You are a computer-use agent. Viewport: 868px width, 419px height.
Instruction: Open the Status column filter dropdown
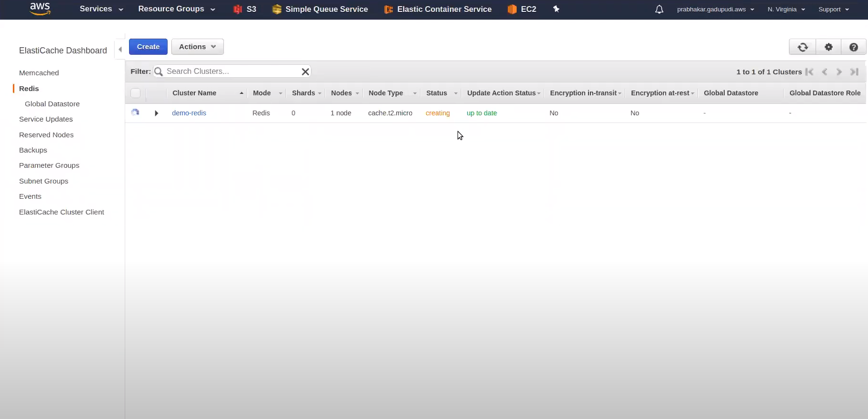click(456, 93)
